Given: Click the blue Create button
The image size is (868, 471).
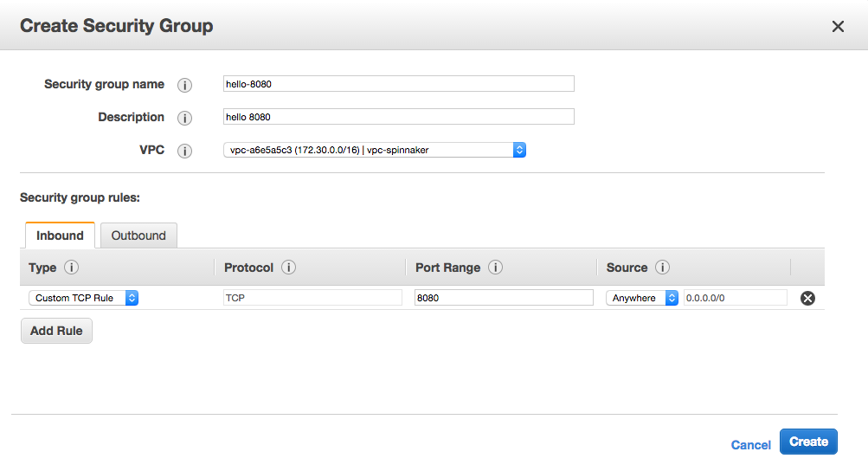Looking at the screenshot, I should coord(808,442).
